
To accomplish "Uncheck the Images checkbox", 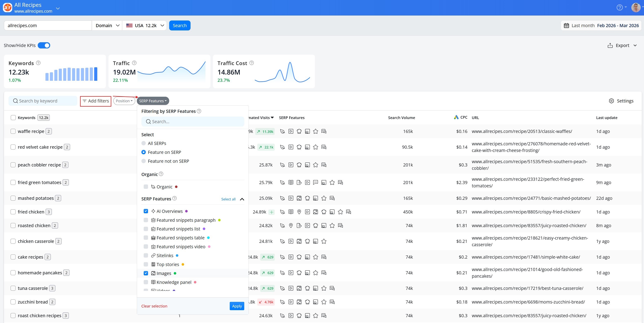I will (146, 273).
